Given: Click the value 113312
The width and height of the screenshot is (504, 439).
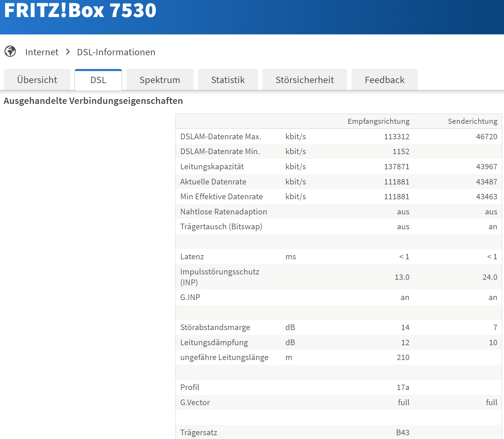Looking at the screenshot, I should click(x=396, y=136).
